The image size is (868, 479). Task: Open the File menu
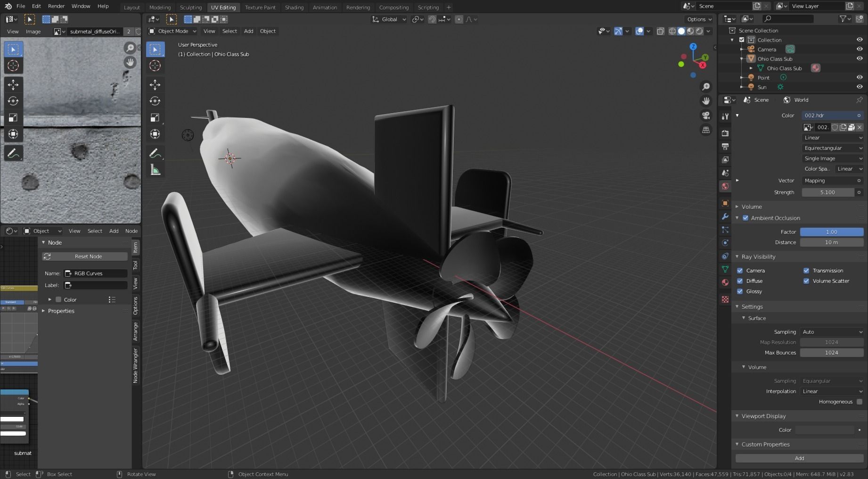(x=21, y=6)
